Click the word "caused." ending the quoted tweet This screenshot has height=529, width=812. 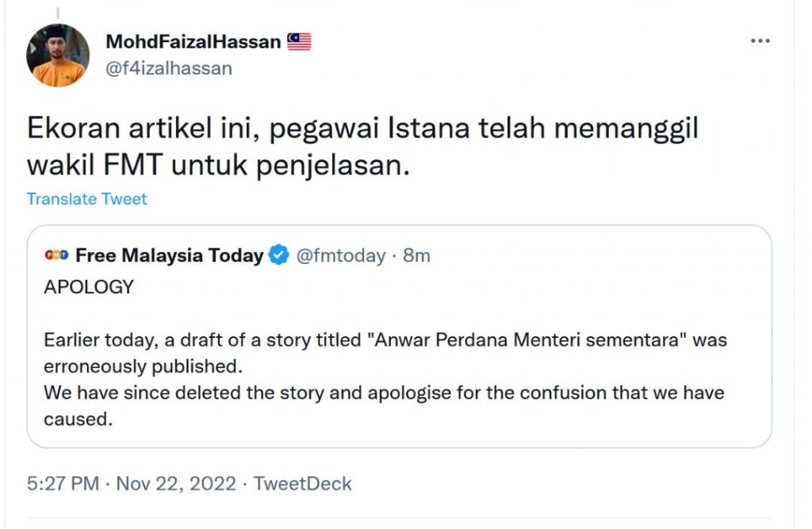(x=79, y=419)
